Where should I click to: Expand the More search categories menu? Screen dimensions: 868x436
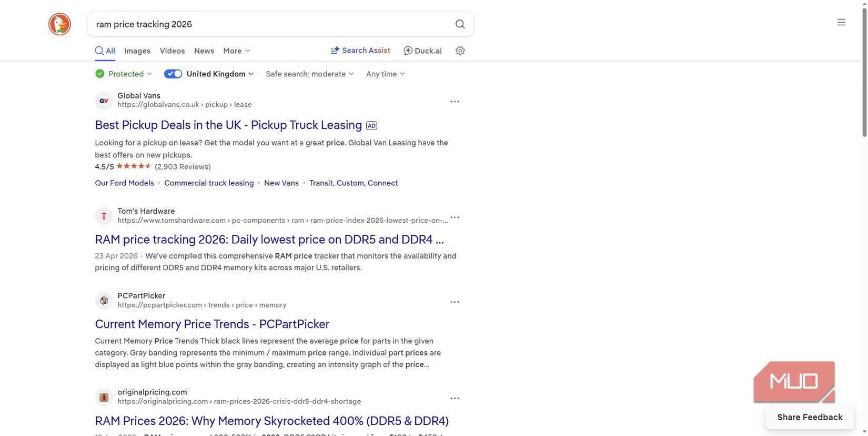236,51
